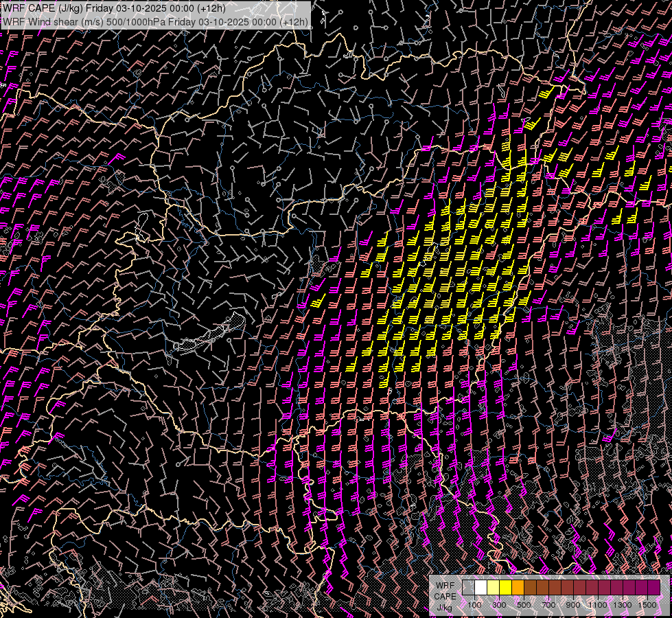Click the 900 value on the legend
Image resolution: width=672 pixels, height=618 pixels.
(573, 605)
